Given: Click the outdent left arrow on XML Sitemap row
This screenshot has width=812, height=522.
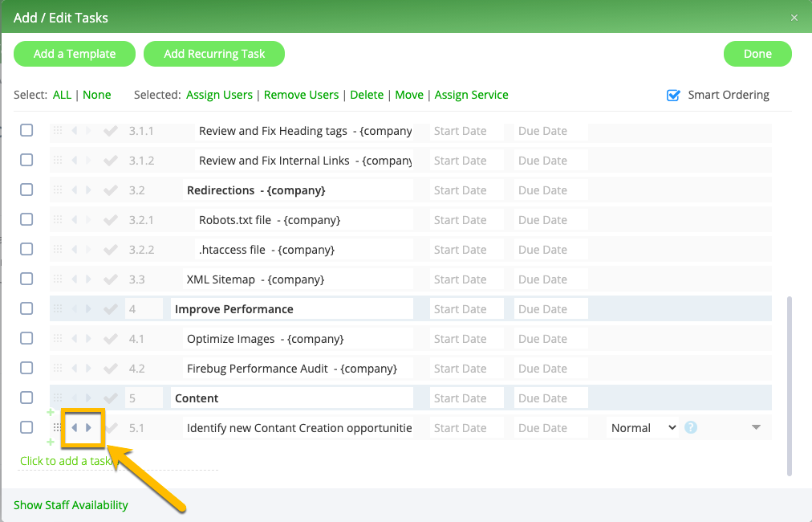Looking at the screenshot, I should (75, 279).
